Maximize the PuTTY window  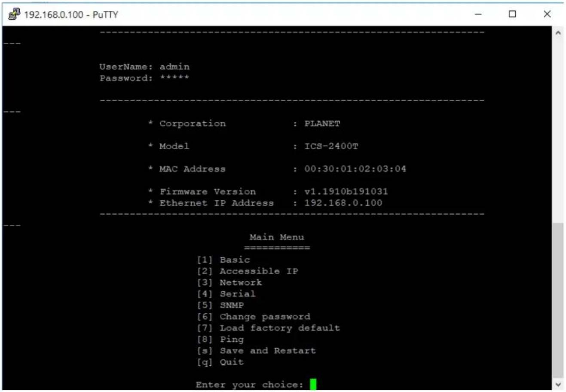512,14
